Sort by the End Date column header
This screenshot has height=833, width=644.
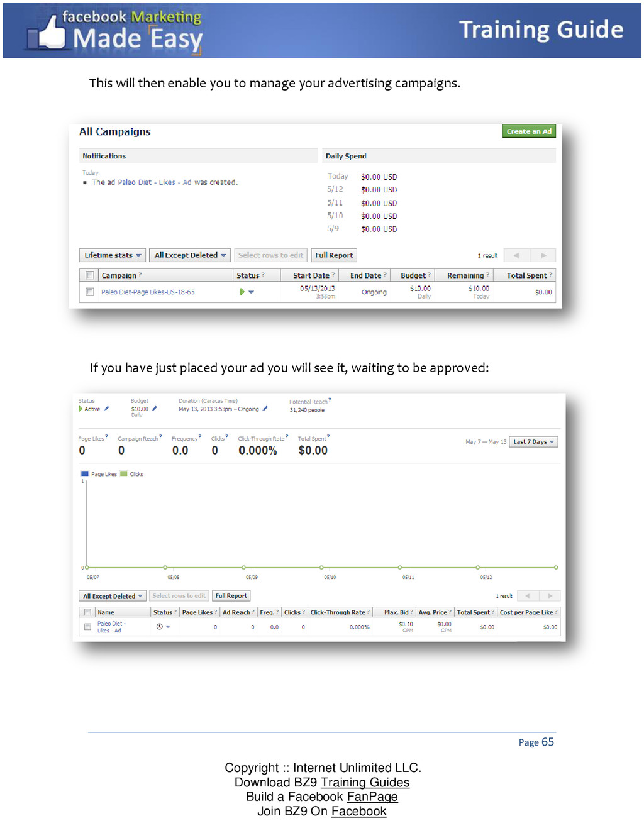coord(365,275)
